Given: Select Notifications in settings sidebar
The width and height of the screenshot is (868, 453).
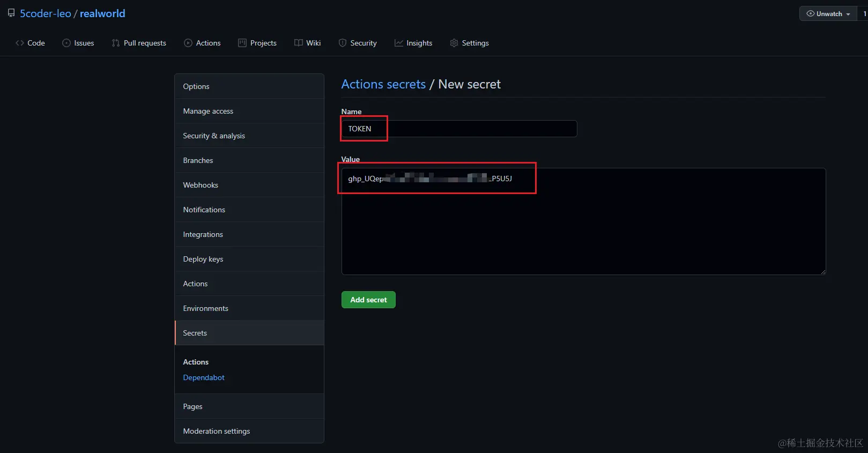Looking at the screenshot, I should (249, 210).
